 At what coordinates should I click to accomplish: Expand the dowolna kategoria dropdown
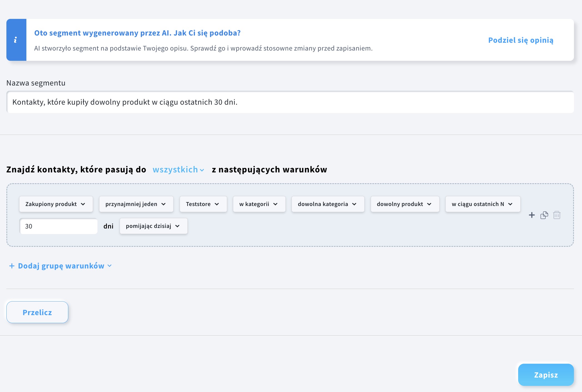(x=327, y=204)
